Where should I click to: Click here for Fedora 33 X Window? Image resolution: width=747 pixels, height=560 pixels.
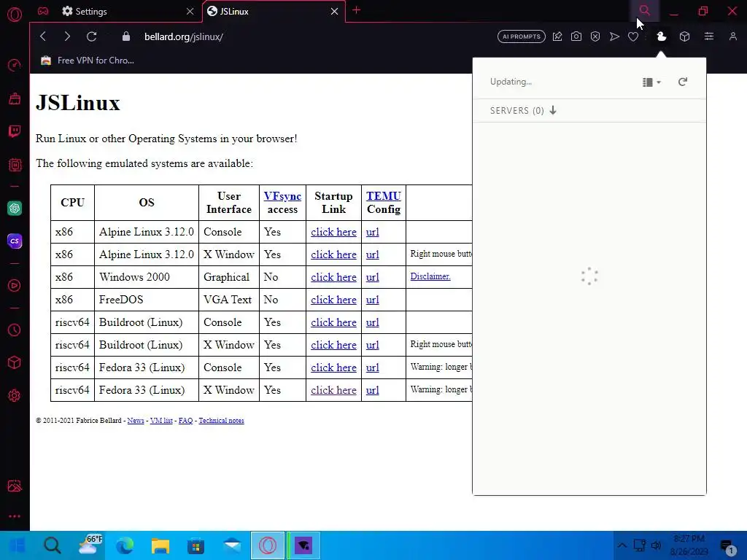(x=333, y=390)
